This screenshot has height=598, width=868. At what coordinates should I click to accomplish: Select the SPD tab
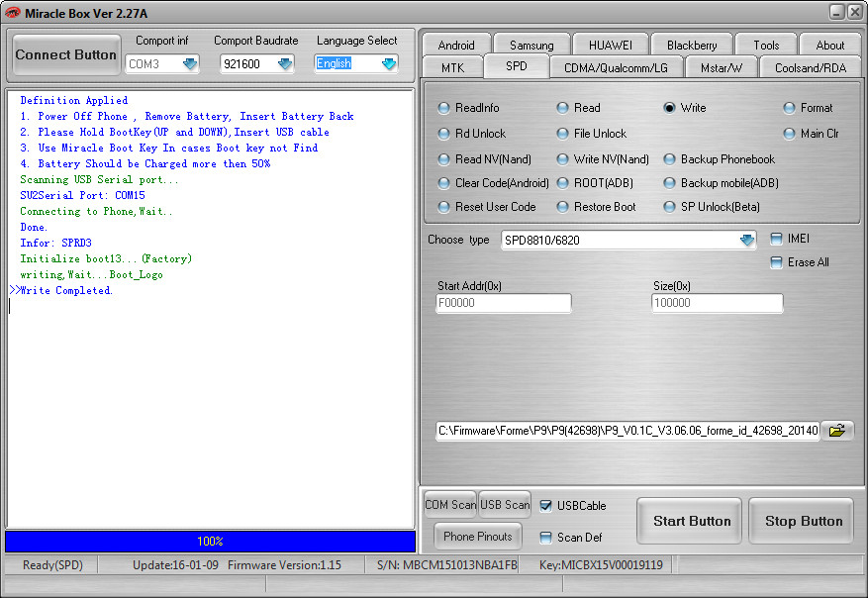[517, 66]
